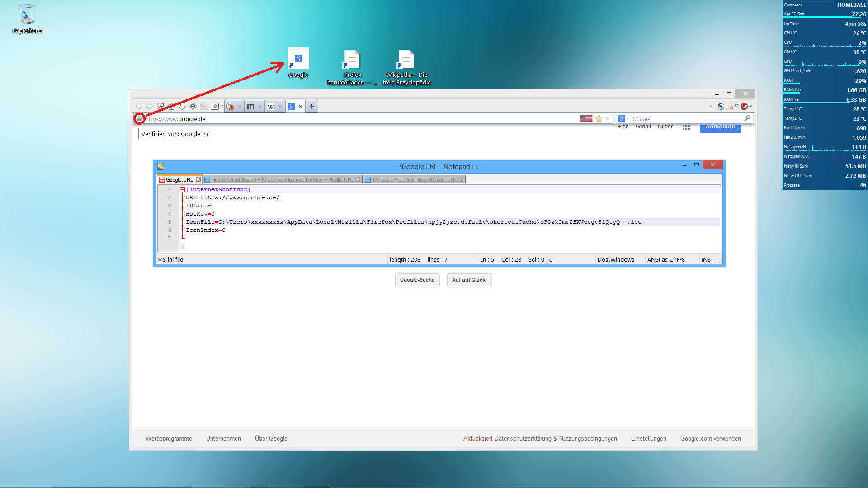Open a new tab with plus button
Screen dimensions: 868x488
click(312, 107)
